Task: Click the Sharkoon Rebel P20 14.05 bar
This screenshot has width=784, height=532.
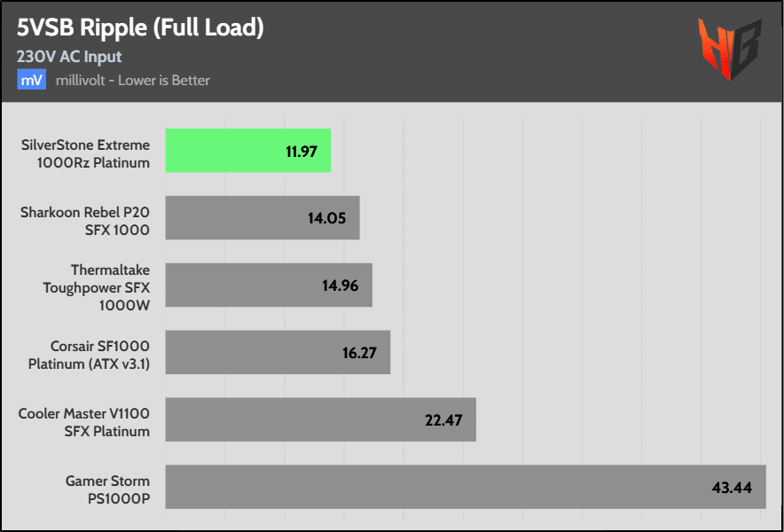Action: (263, 217)
